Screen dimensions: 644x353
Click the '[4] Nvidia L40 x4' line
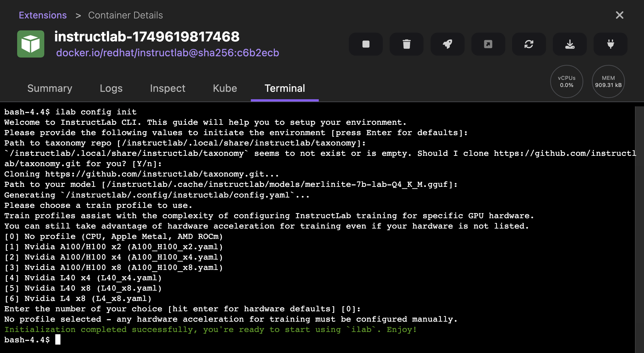pyautogui.click(x=83, y=278)
